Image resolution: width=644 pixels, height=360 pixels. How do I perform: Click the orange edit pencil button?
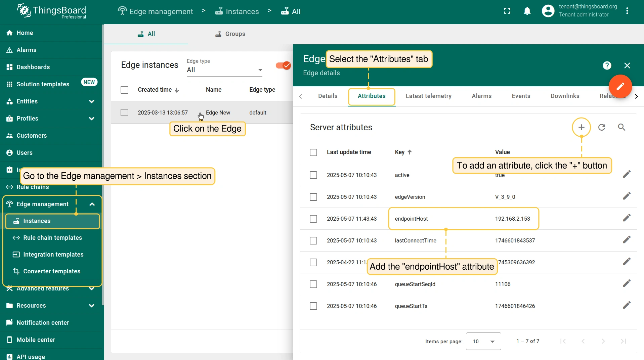[x=620, y=86]
